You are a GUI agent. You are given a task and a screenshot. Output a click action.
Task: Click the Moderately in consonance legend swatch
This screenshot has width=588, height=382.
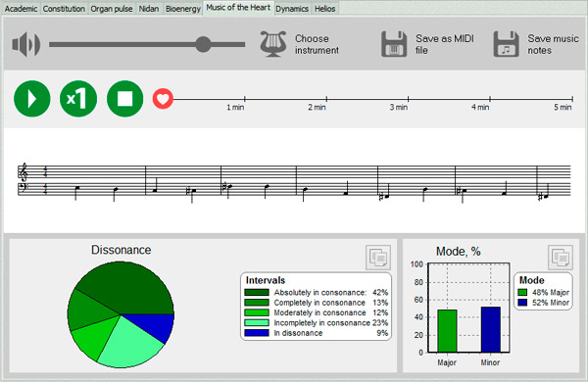(x=257, y=312)
